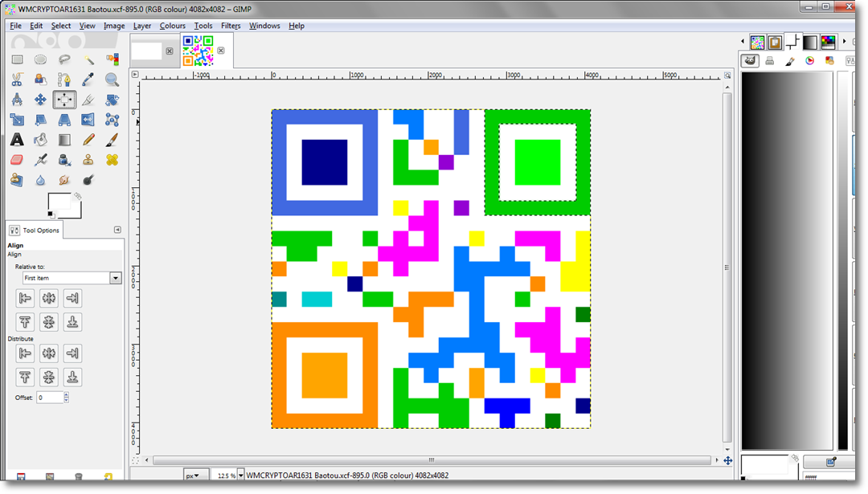Viewport: 868px width, 494px height.
Task: Select the Blend gradient tool
Action: (64, 140)
